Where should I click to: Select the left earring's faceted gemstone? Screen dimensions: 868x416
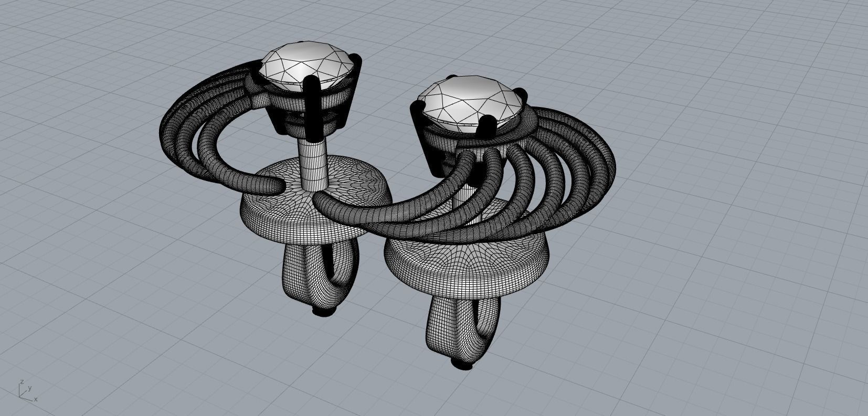308,66
